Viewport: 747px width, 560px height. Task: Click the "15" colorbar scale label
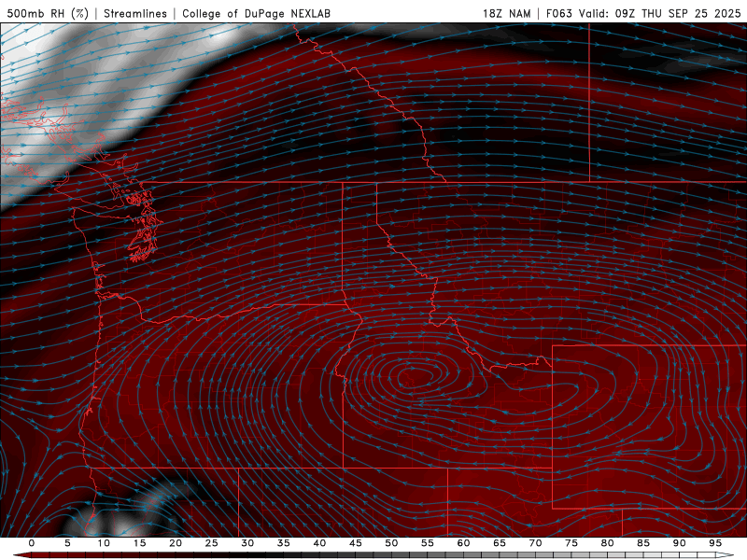(139, 543)
